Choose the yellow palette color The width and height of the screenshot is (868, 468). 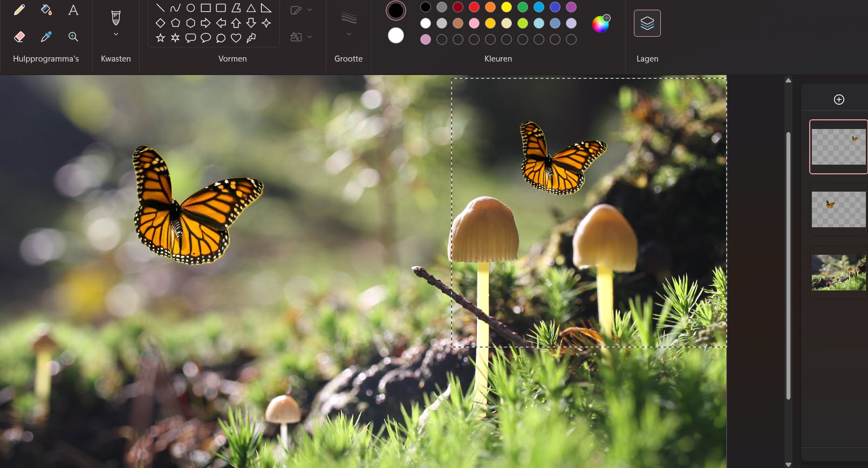(x=507, y=7)
